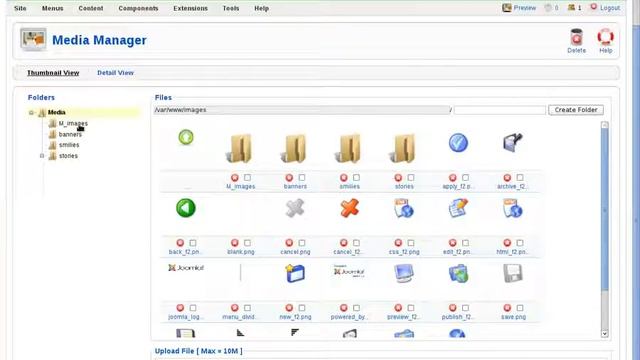The width and height of the screenshot is (640, 360).
Task: Click the M_images file name link
Action: pyautogui.click(x=240, y=187)
